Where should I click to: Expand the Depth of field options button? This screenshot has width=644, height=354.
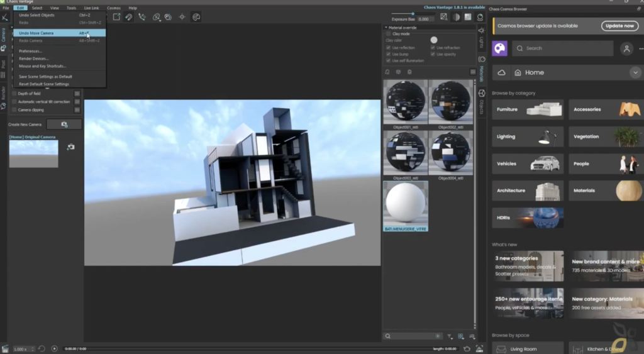point(77,94)
